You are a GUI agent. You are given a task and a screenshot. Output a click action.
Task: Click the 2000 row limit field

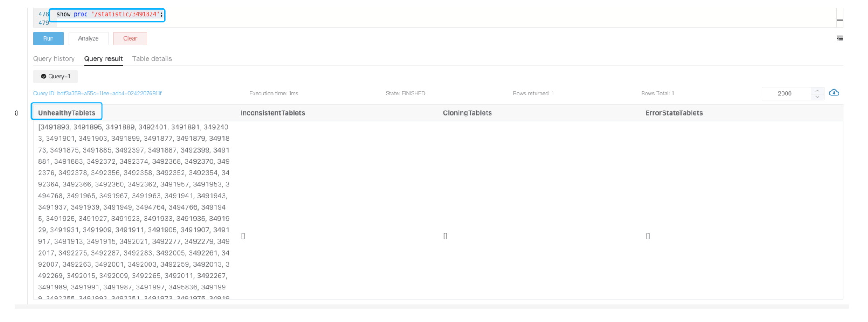786,94
